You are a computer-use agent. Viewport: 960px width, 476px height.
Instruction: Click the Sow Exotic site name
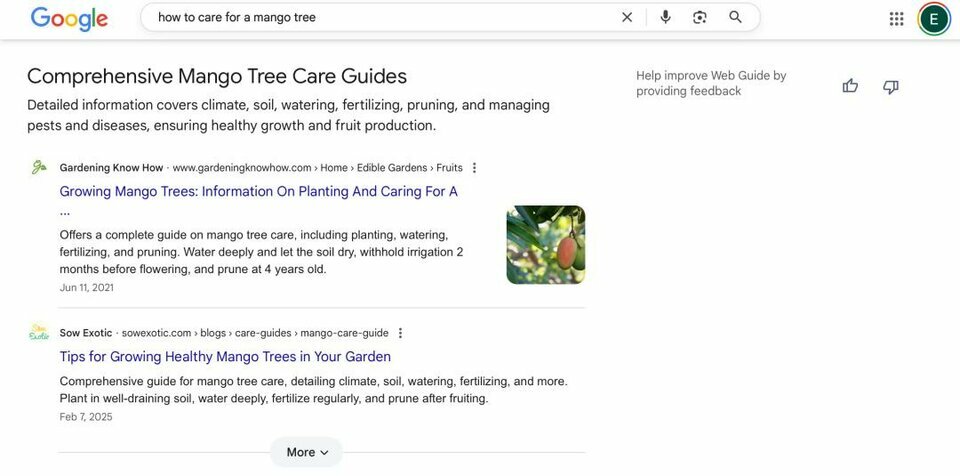[x=86, y=333]
